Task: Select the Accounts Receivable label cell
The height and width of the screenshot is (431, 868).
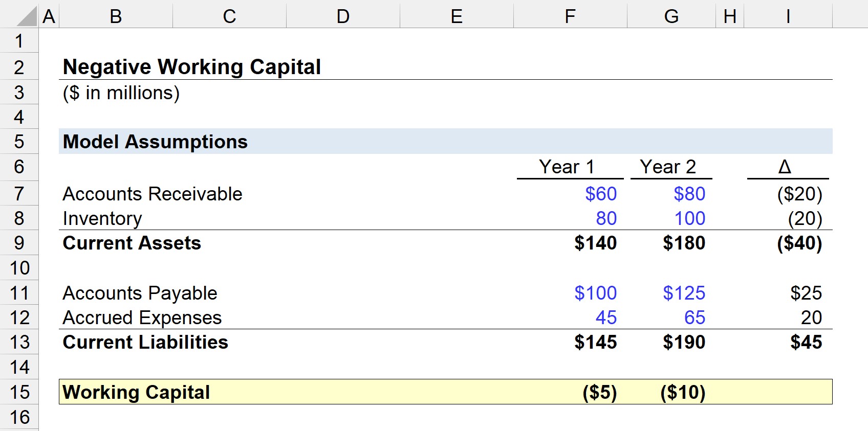Action: (152, 194)
